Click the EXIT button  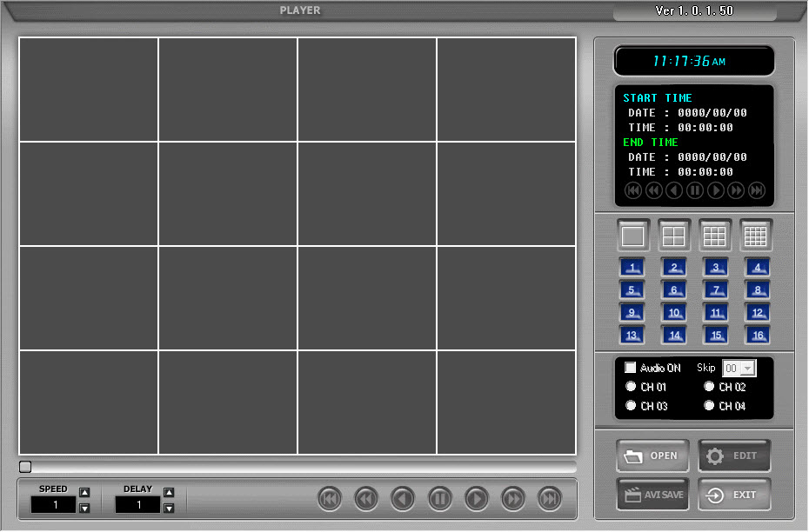click(x=733, y=495)
